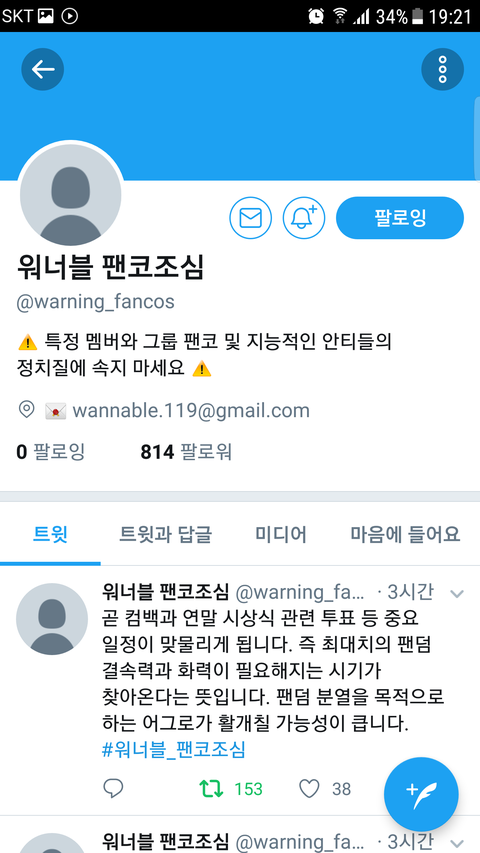The image size is (480, 853).
Task: Open the large profile avatar picture
Action: click(71, 194)
